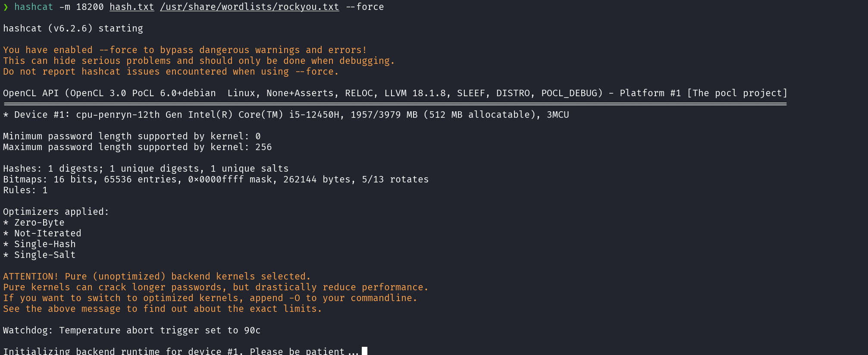Click the 18200 hash mode number

point(90,7)
